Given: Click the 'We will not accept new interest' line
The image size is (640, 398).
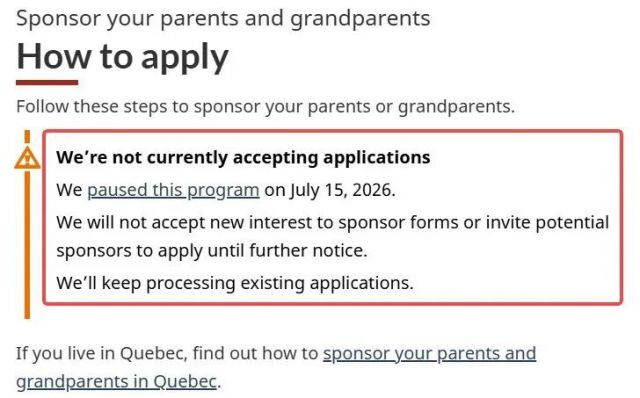Looking at the screenshot, I should (333, 223).
